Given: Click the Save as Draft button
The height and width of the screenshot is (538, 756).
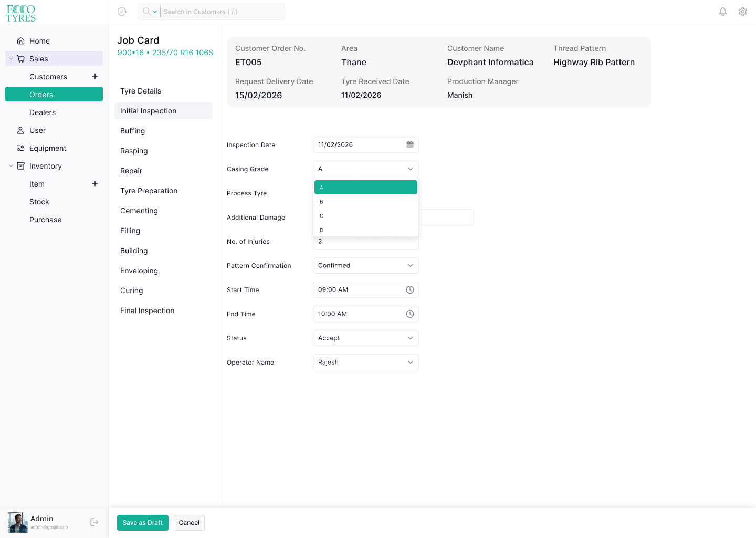Looking at the screenshot, I should pos(143,523).
